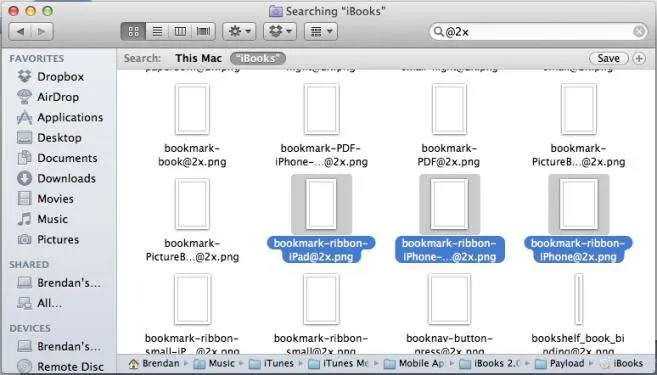
Task: Switch to icon view mode
Action: [133, 31]
